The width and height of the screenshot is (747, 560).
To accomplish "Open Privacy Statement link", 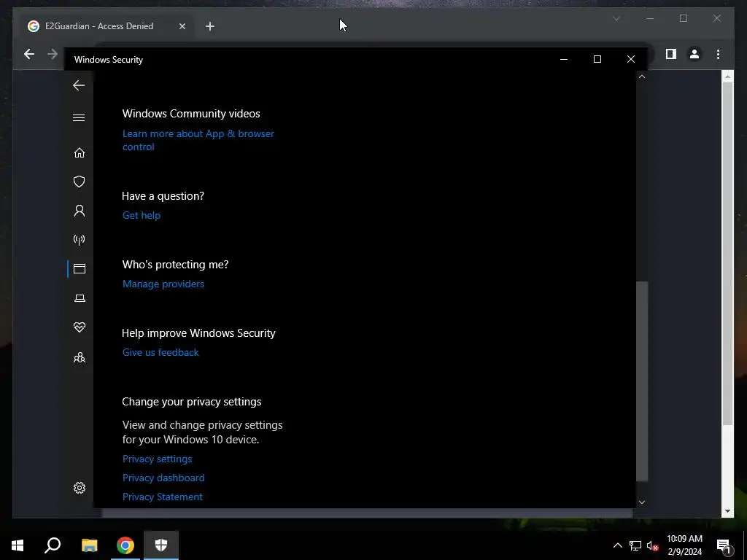I will pos(163,497).
